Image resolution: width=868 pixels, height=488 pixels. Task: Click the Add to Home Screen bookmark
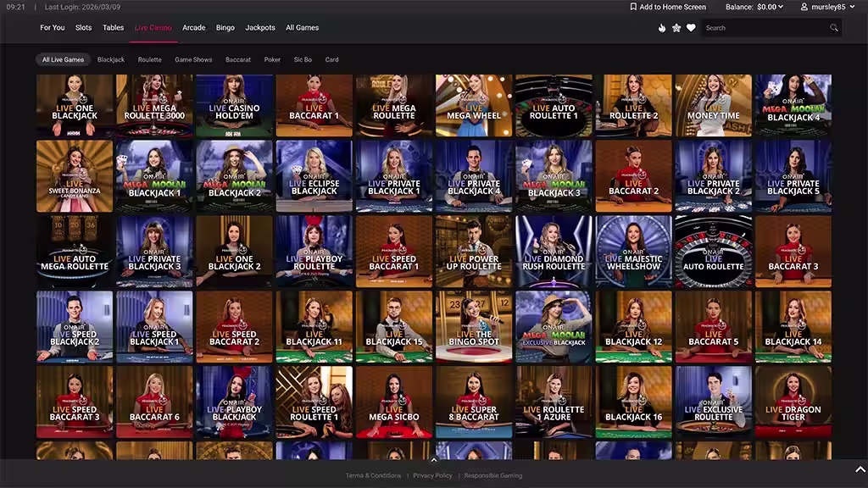pos(633,7)
